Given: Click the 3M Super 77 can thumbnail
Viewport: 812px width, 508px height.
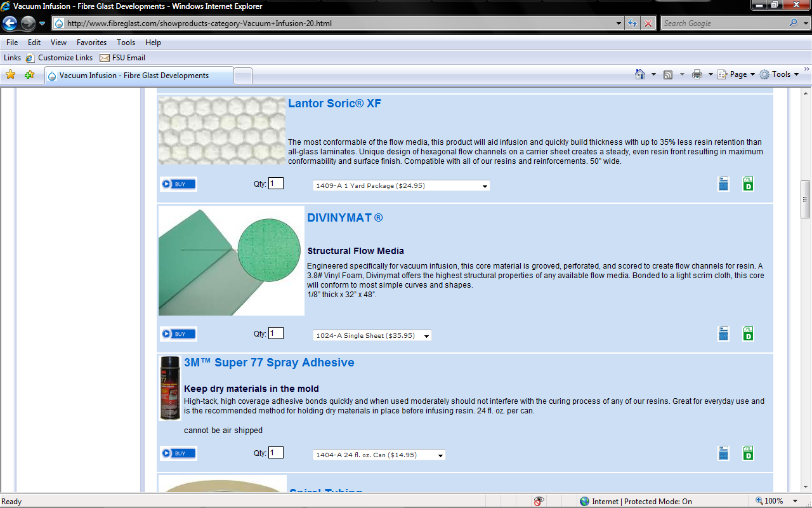Looking at the screenshot, I should click(170, 388).
